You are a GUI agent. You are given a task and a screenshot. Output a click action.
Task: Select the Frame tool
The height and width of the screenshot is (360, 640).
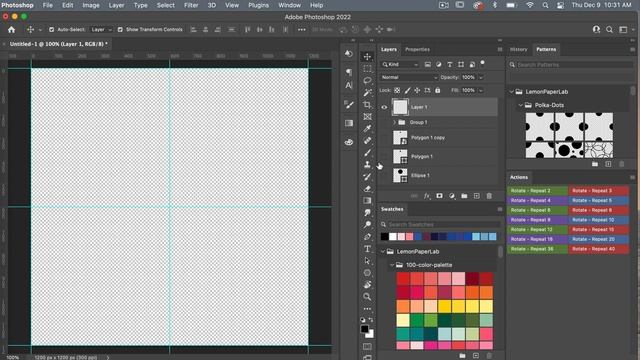click(x=367, y=117)
